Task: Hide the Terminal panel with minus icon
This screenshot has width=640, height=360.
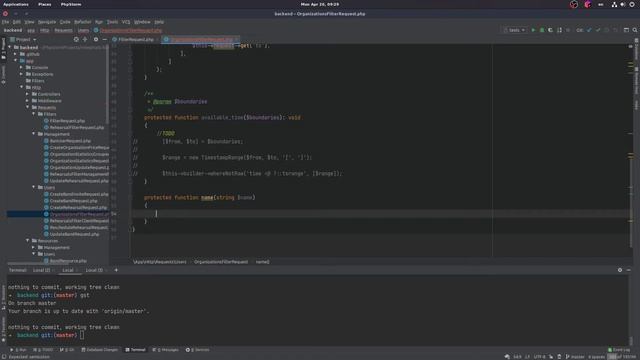Action: coord(629,270)
